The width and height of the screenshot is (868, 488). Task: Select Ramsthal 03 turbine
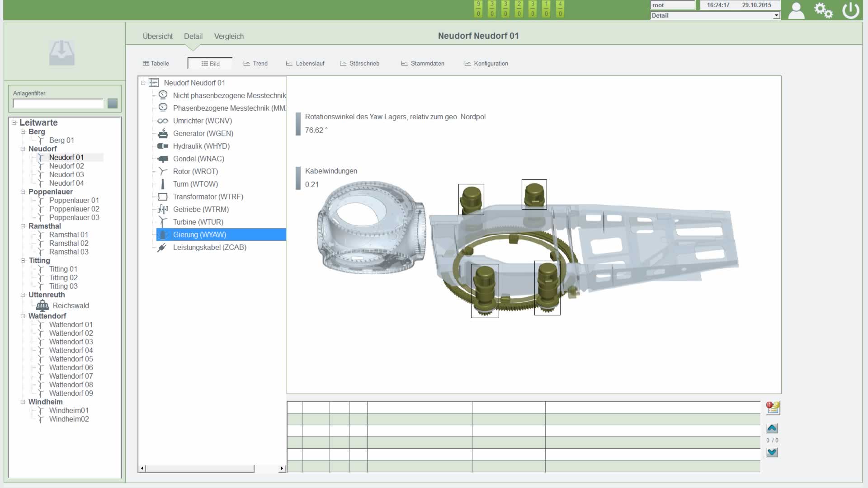69,252
